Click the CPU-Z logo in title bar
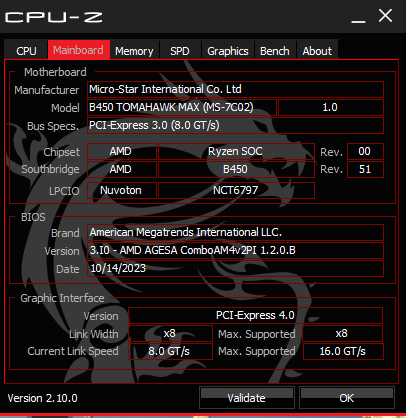The image size is (406, 418). pyautogui.click(x=53, y=17)
